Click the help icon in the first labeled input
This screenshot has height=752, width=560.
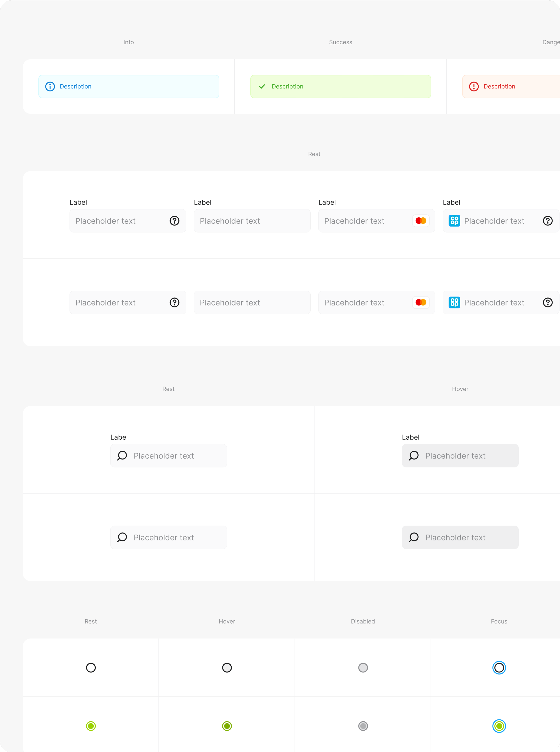coord(174,221)
